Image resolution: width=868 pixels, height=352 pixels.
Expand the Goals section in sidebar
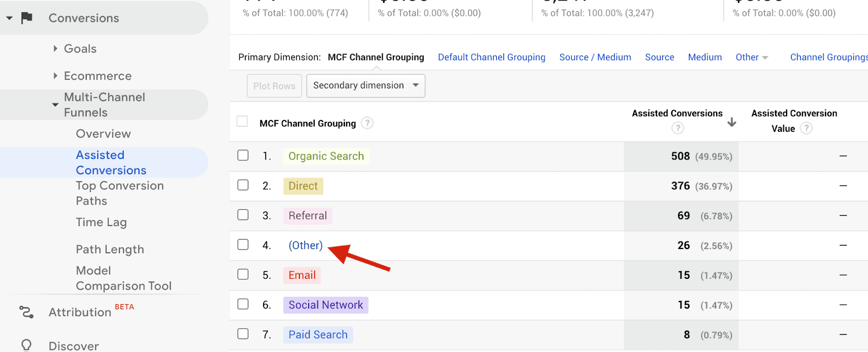(x=80, y=49)
